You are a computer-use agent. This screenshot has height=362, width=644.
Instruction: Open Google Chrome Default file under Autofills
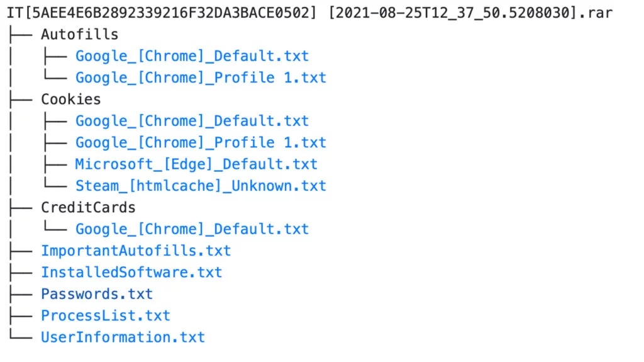pos(192,56)
